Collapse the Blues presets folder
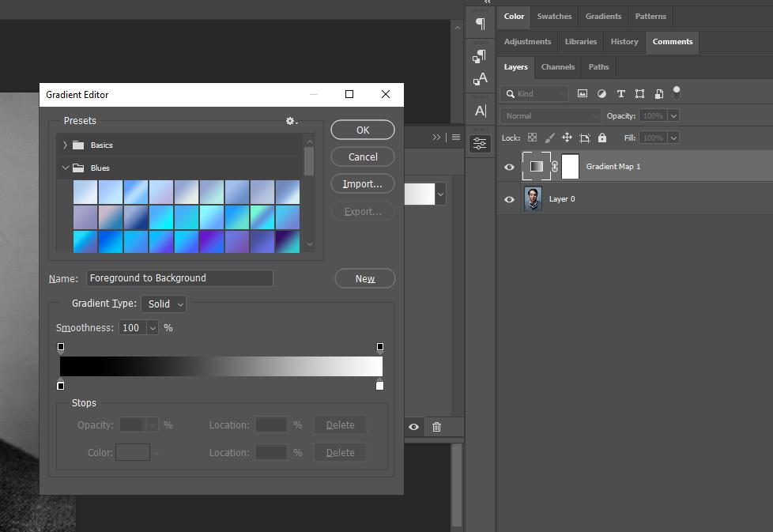The image size is (773, 532). click(66, 168)
